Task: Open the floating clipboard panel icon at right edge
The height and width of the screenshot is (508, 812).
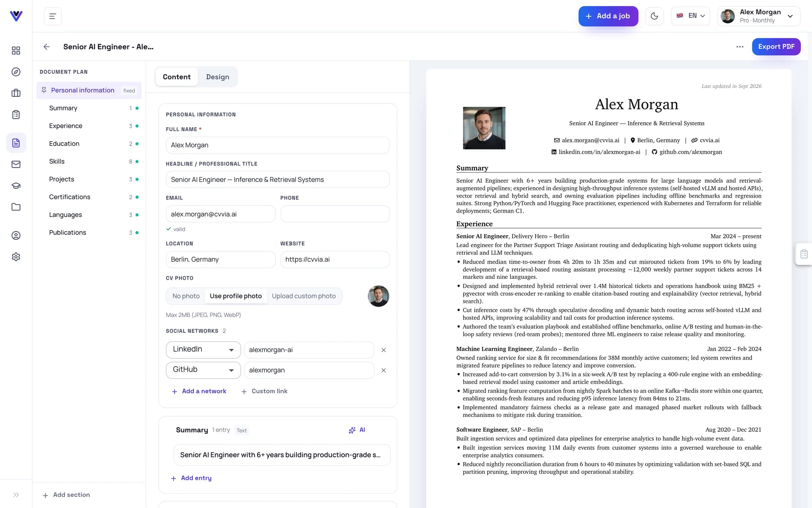Action: 804,254
